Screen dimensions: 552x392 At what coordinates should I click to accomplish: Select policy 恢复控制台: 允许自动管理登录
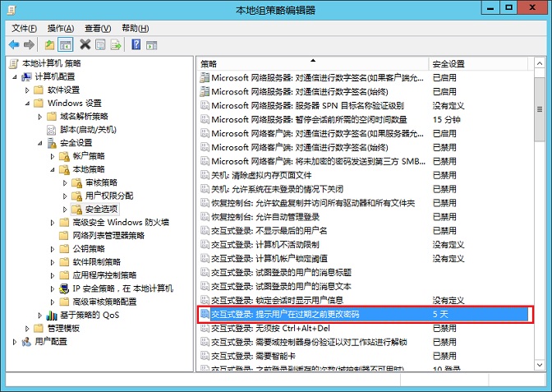tap(265, 217)
